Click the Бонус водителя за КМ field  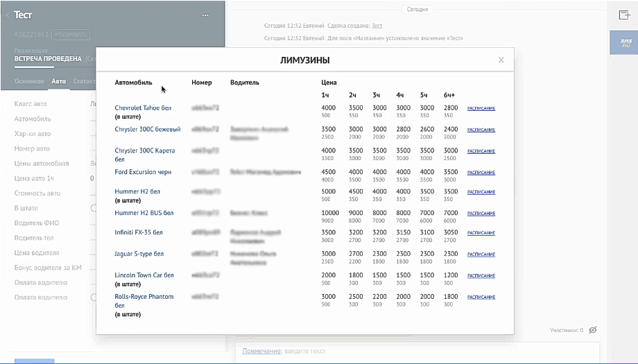click(x=55, y=268)
